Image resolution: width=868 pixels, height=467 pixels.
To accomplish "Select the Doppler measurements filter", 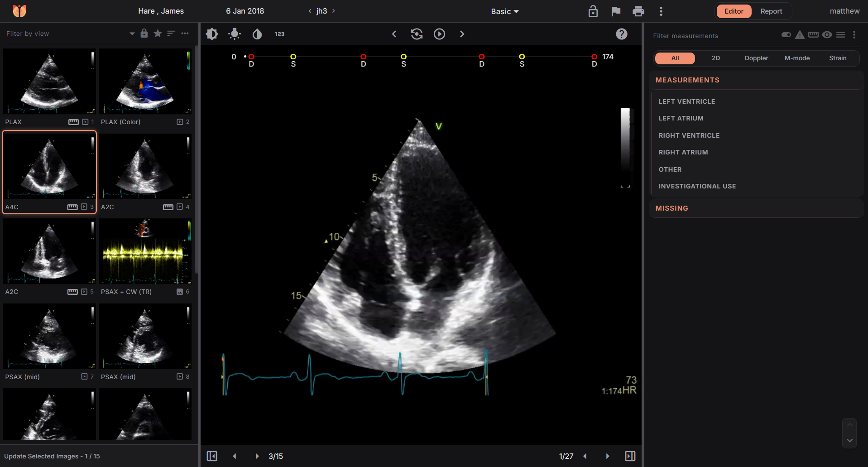I will (756, 58).
